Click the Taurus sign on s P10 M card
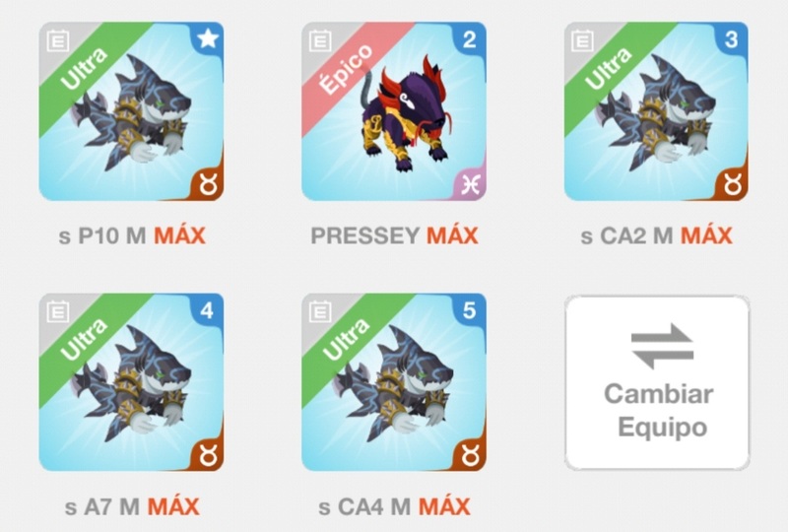 point(209,185)
